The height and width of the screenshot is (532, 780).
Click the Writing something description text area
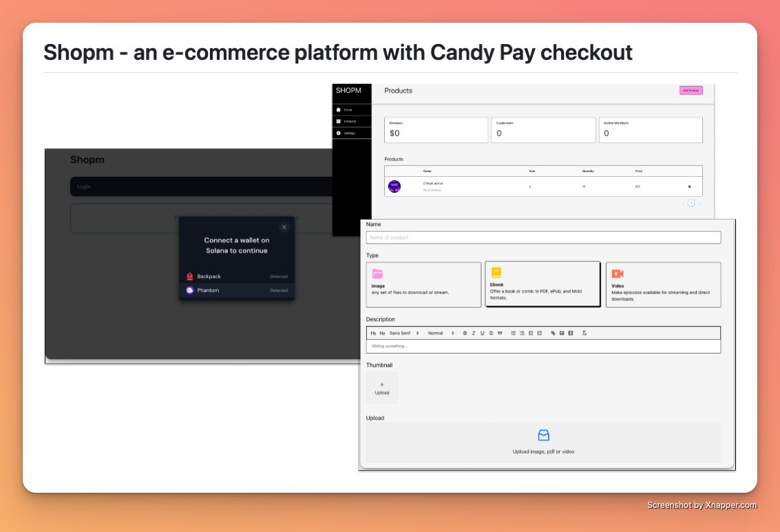pos(543,347)
